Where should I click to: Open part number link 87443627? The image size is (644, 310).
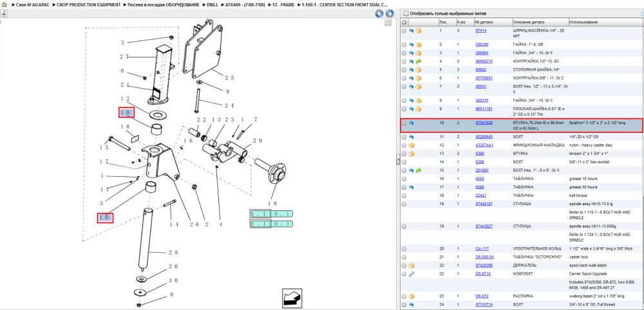tap(484, 226)
